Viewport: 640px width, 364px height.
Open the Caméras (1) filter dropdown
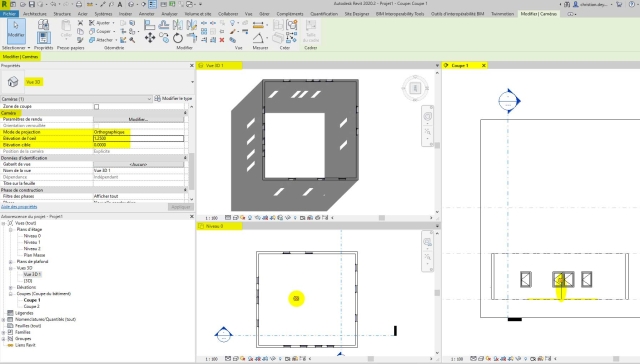click(x=76, y=99)
